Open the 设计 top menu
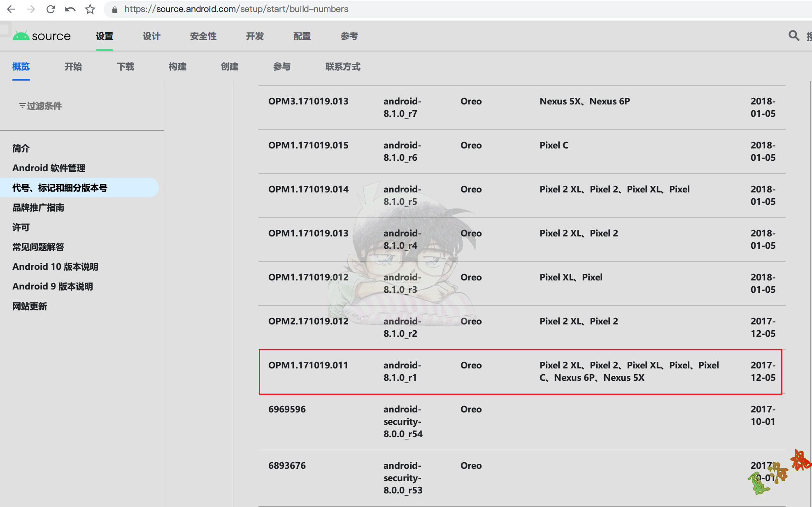This screenshot has width=812, height=507. tap(151, 36)
